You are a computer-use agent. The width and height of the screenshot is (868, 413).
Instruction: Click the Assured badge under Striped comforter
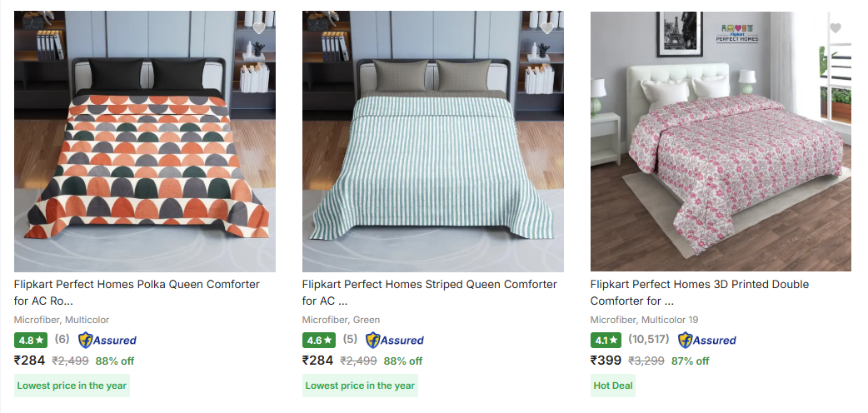click(x=395, y=340)
